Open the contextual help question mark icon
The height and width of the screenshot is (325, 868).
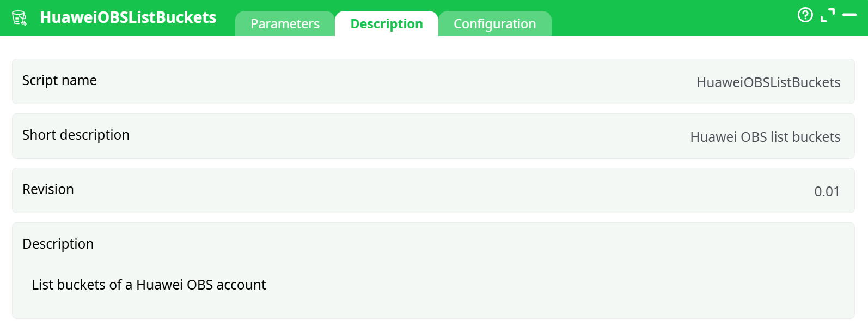(x=805, y=15)
